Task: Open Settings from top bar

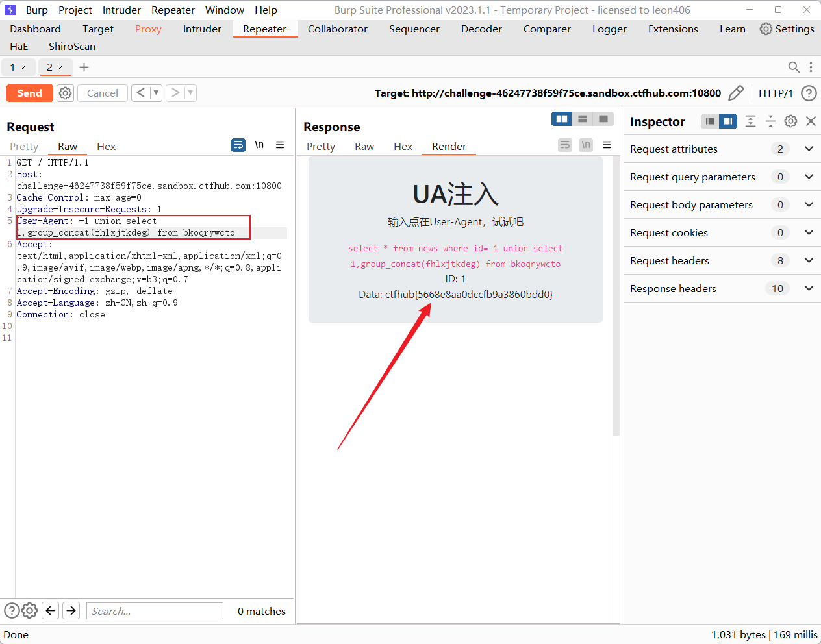Action: point(787,29)
